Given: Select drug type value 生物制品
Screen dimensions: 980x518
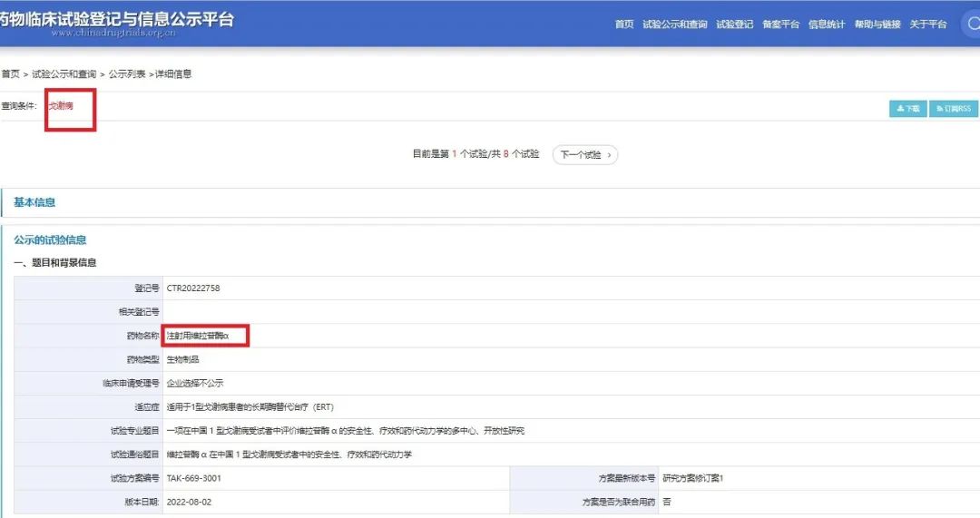Looking at the screenshot, I should (182, 359).
